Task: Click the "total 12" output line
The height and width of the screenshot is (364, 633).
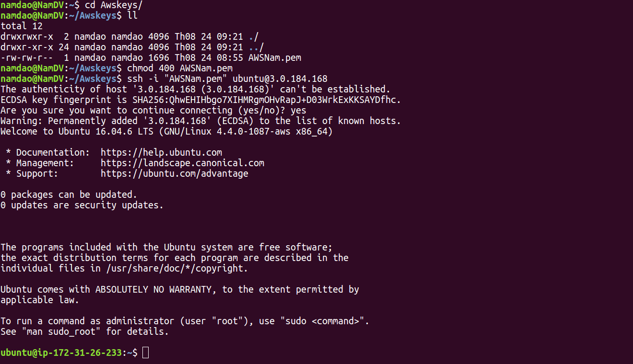Action: coord(22,26)
